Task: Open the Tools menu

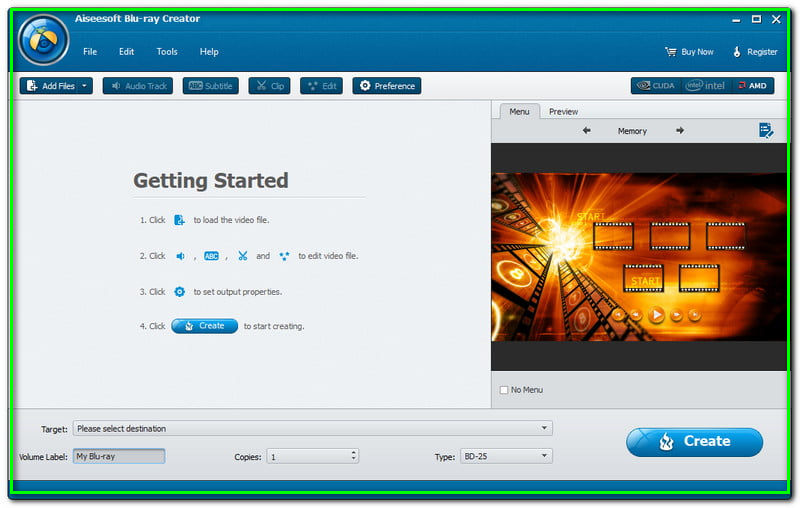Action: pyautogui.click(x=167, y=52)
